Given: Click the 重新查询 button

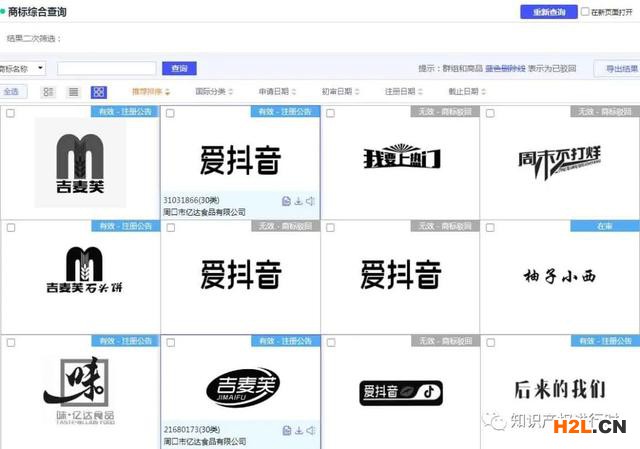Looking at the screenshot, I should [x=549, y=12].
